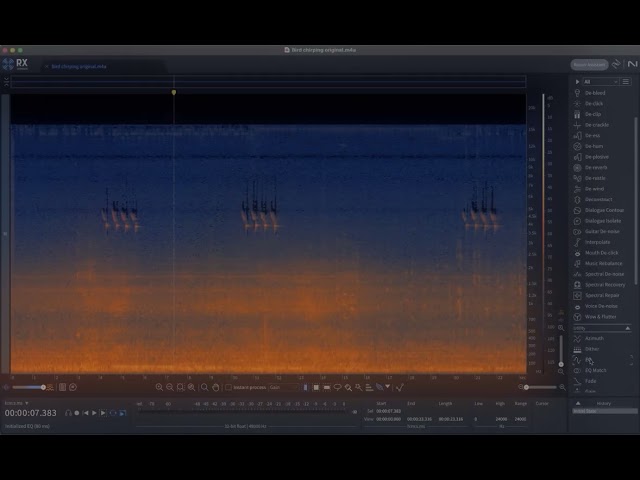This screenshot has width=640, height=480.
Task: Adjust the horizontal zoom slider
Action: [541, 387]
